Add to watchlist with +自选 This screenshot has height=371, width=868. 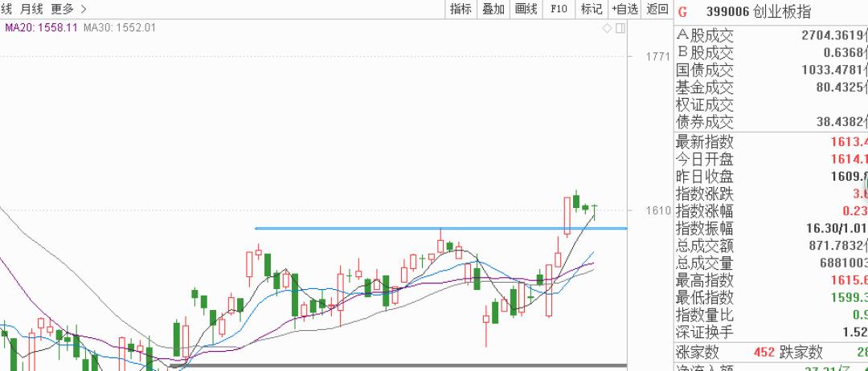pos(624,9)
